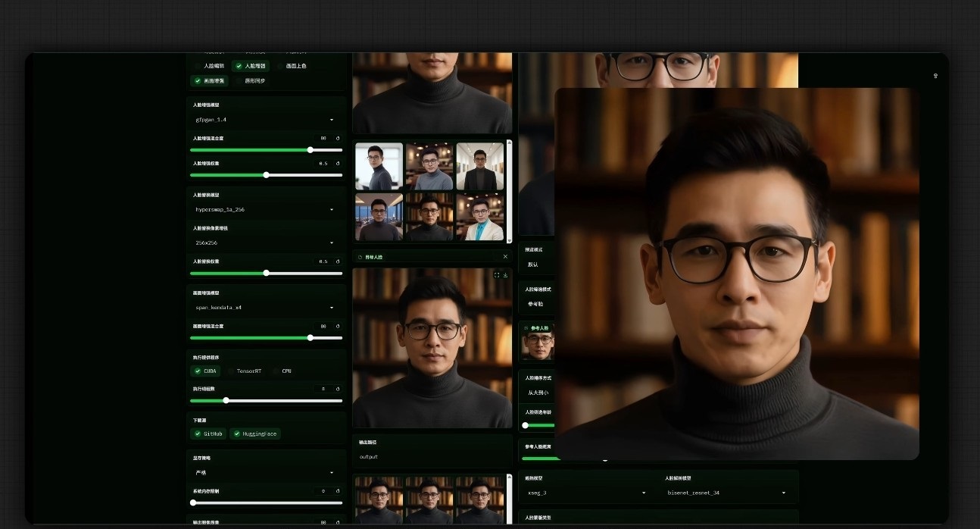This screenshot has height=529, width=980.
Task: Open the xseg_3 occluder model dropdown
Action: [x=587, y=493]
